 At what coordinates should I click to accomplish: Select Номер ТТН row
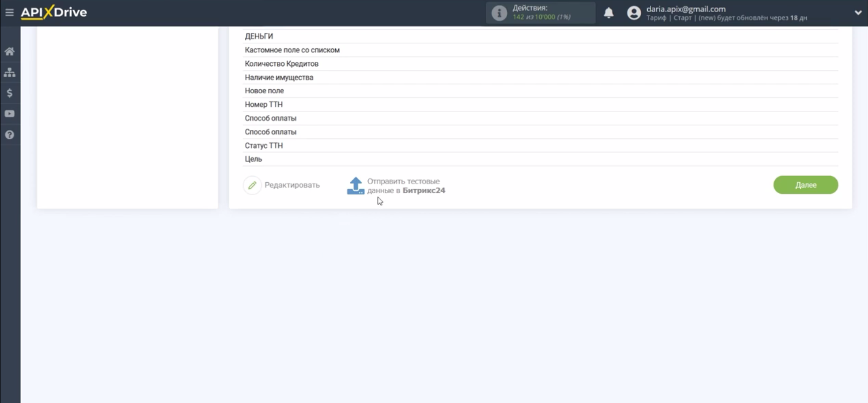pos(540,104)
